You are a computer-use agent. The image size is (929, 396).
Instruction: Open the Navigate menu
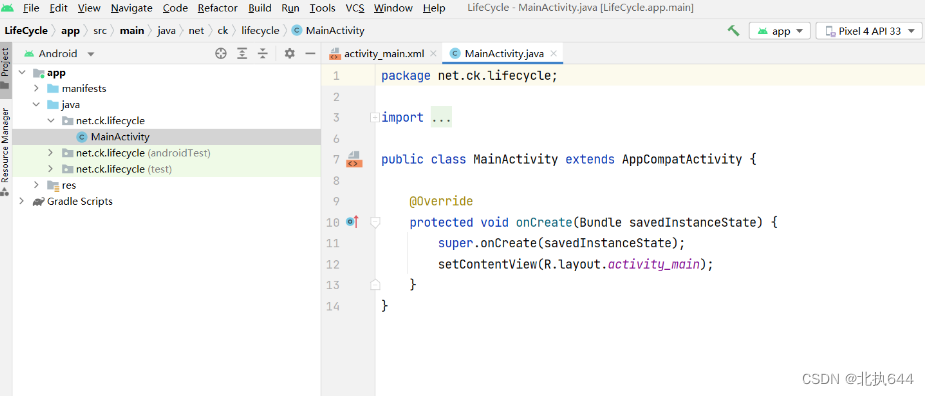(132, 8)
